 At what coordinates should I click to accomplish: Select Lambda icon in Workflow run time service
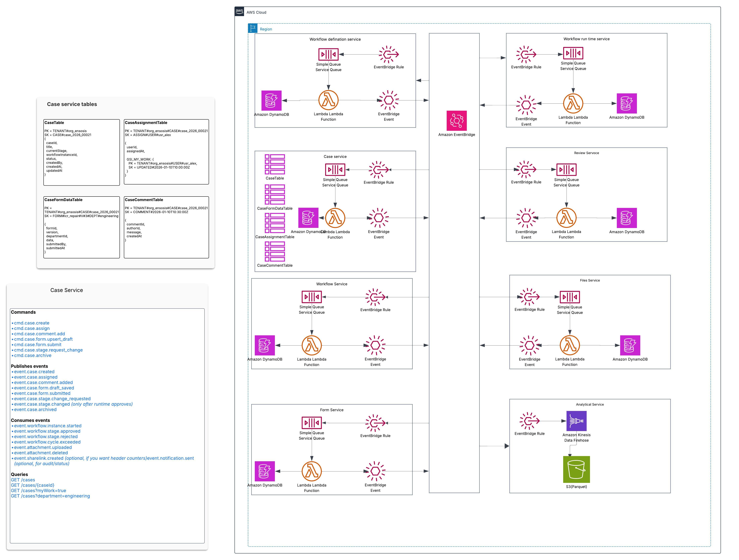point(573,103)
